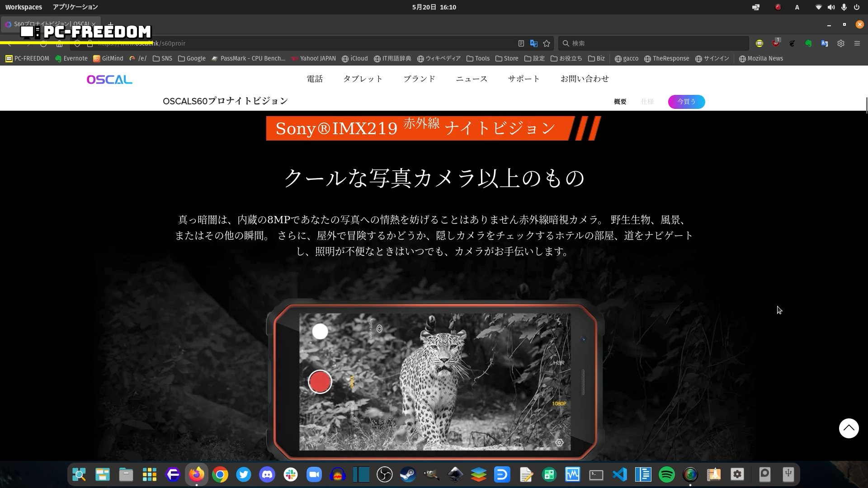Click the page translation icon in address bar
This screenshot has width=868, height=488.
point(534,43)
